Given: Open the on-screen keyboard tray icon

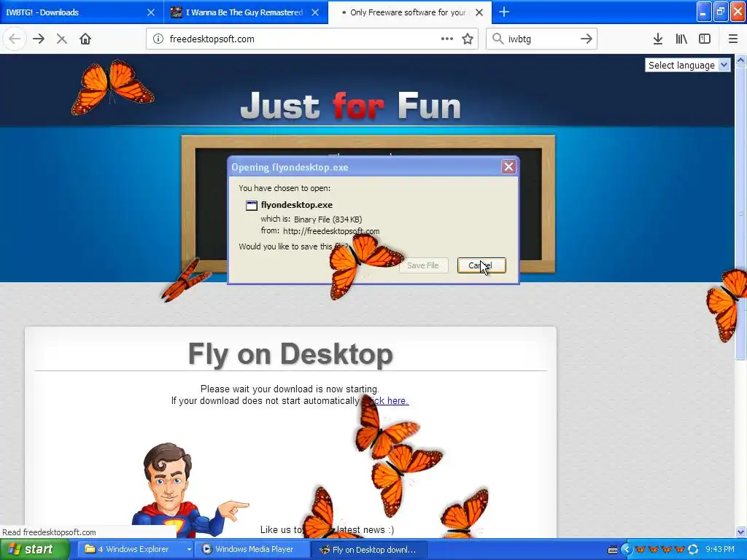Looking at the screenshot, I should (613, 550).
